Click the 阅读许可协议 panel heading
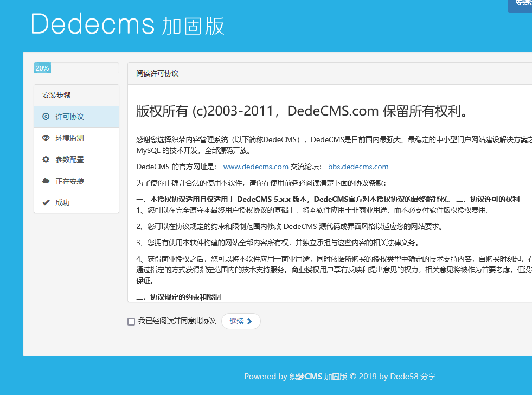This screenshot has height=395, width=532. [x=157, y=73]
